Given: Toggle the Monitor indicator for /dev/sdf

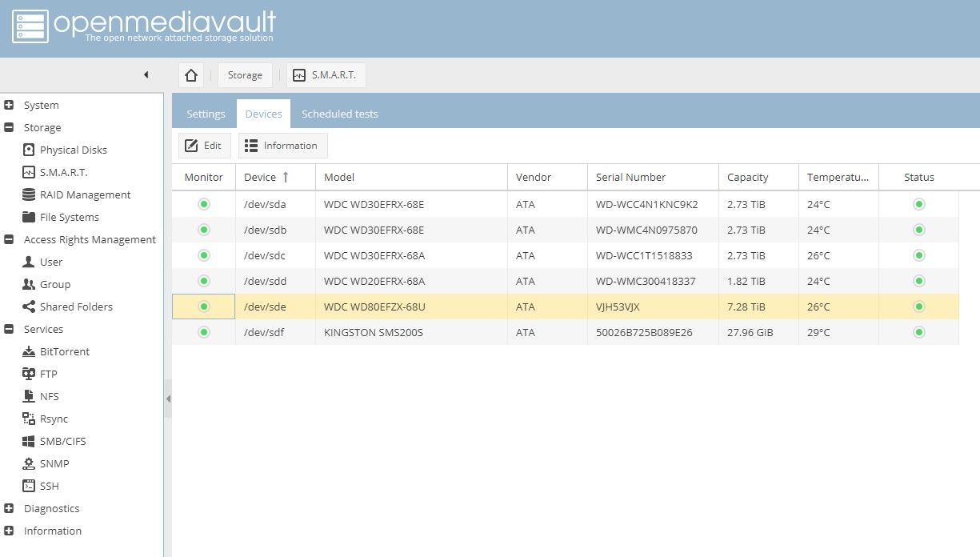Looking at the screenshot, I should coord(204,332).
